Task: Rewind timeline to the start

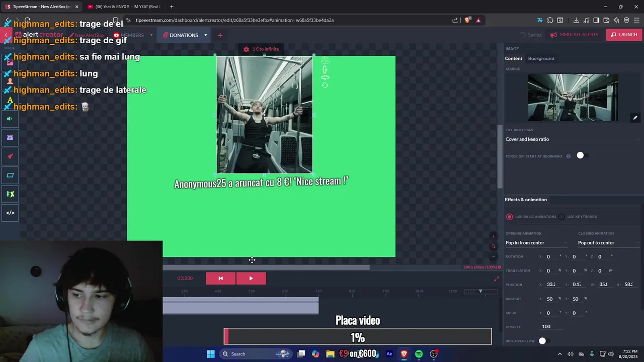Action: coord(220,279)
